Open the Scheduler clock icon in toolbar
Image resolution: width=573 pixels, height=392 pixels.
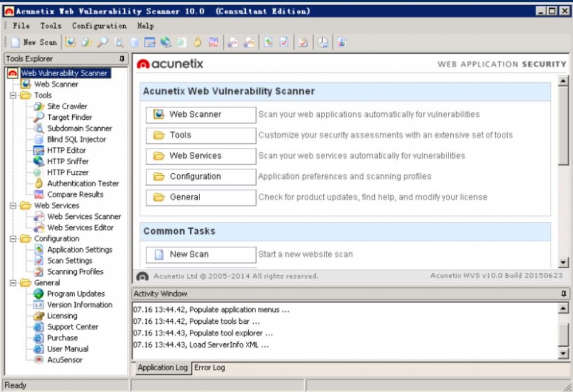pyautogui.click(x=323, y=42)
